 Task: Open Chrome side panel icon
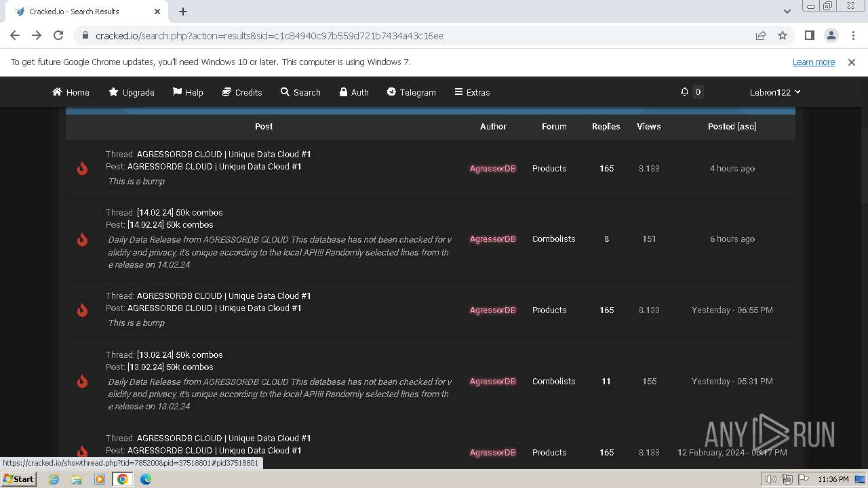809,35
